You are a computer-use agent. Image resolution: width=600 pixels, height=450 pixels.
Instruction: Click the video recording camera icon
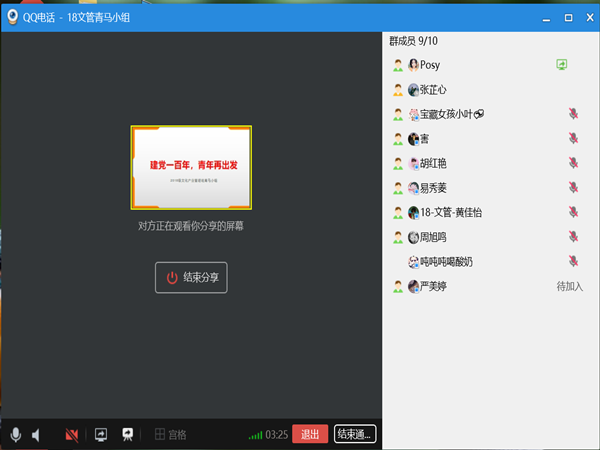[127, 435]
